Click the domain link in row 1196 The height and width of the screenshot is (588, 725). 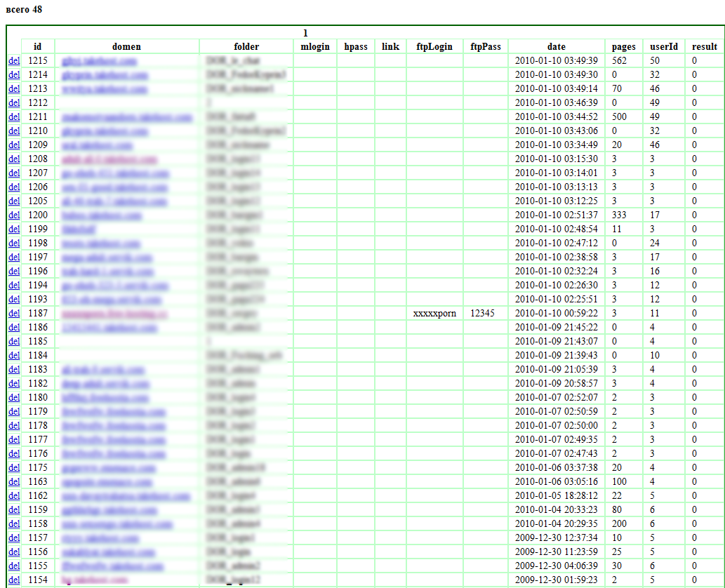tap(107, 272)
